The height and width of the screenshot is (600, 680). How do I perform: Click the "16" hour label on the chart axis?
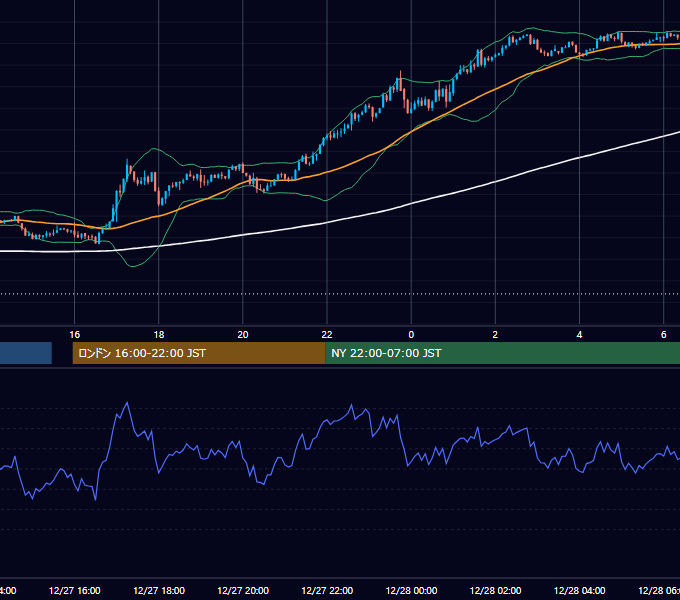(x=75, y=335)
